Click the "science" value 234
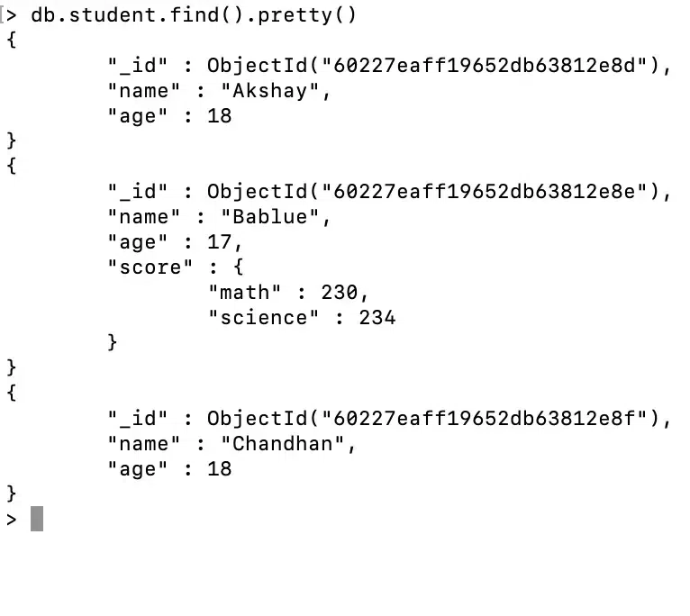 [377, 317]
